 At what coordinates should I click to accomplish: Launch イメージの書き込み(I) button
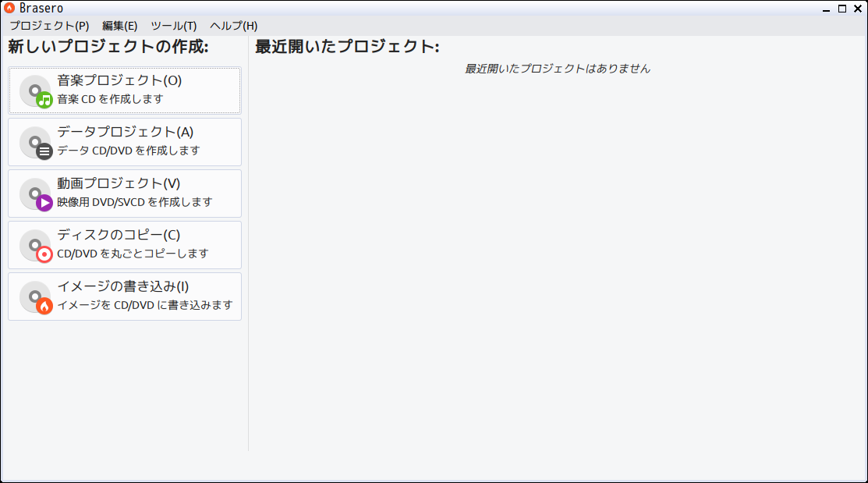pos(125,297)
